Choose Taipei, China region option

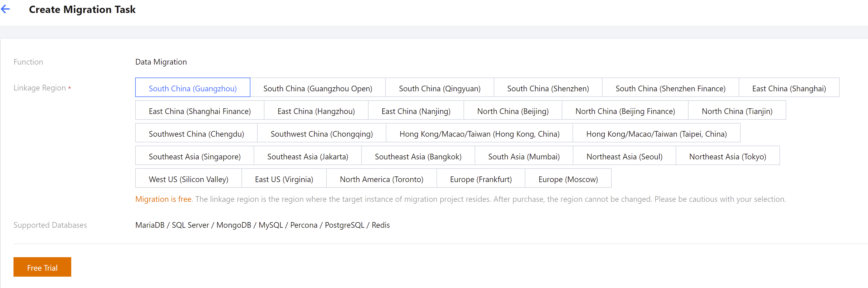click(x=657, y=133)
